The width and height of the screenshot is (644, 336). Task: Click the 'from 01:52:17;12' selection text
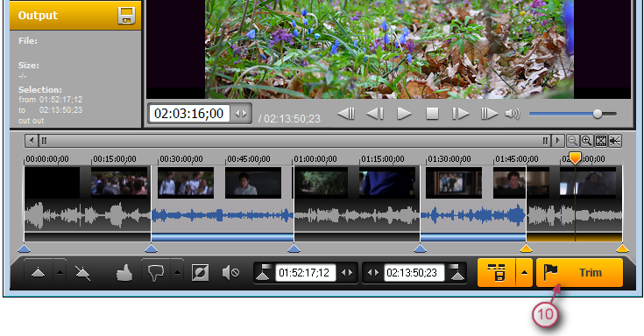click(51, 100)
